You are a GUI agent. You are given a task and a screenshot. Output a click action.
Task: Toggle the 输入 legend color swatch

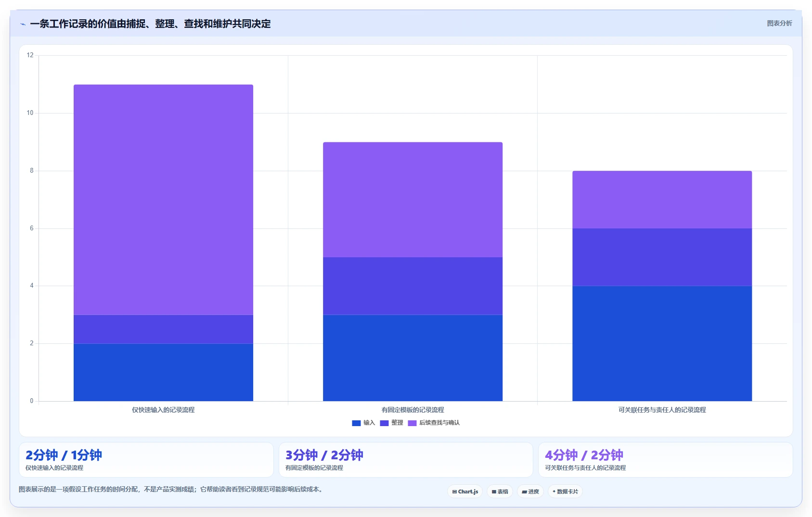tap(356, 423)
